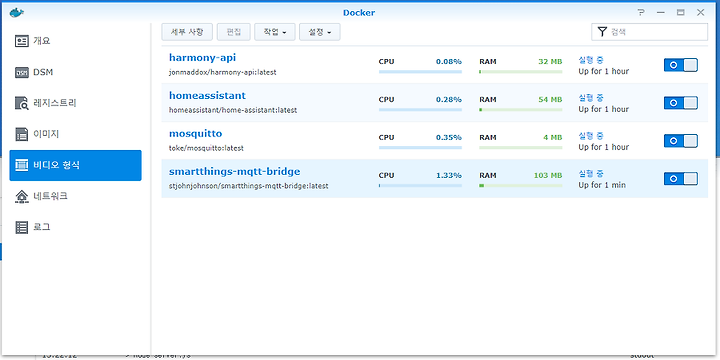Go to the 개요 overview section
The height and width of the screenshot is (360, 720).
pyautogui.click(x=75, y=41)
